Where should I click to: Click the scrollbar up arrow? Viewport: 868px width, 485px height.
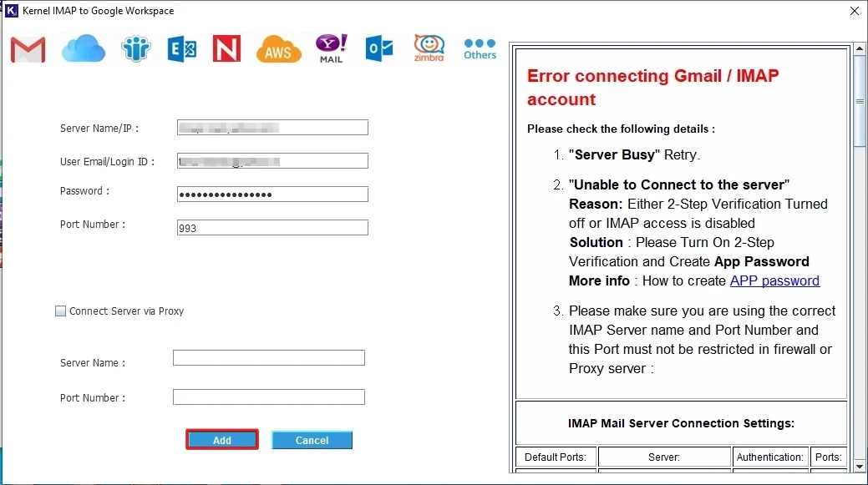coord(860,48)
